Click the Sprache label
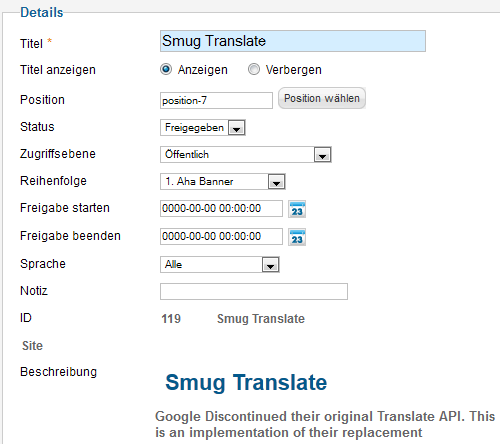 click(43, 264)
